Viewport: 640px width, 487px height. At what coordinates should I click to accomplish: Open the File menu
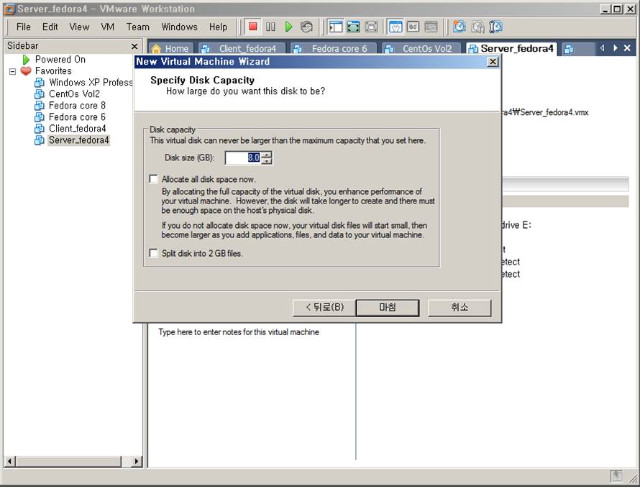pos(23,27)
